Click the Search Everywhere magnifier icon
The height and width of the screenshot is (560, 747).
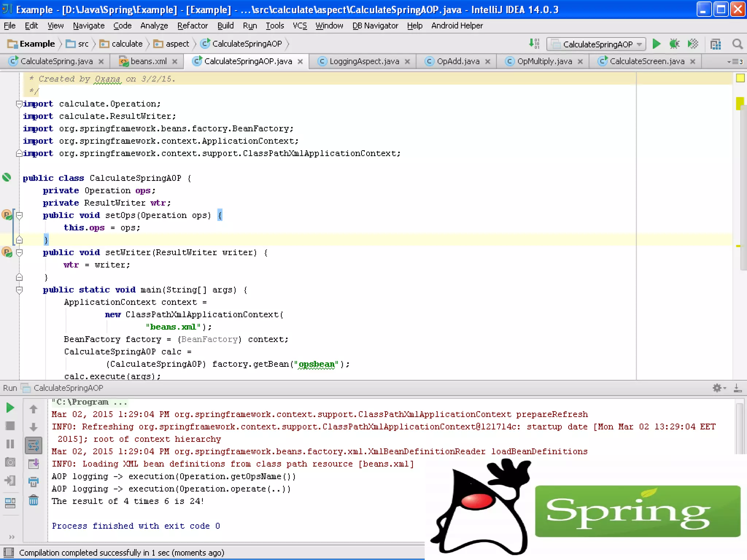coord(737,44)
